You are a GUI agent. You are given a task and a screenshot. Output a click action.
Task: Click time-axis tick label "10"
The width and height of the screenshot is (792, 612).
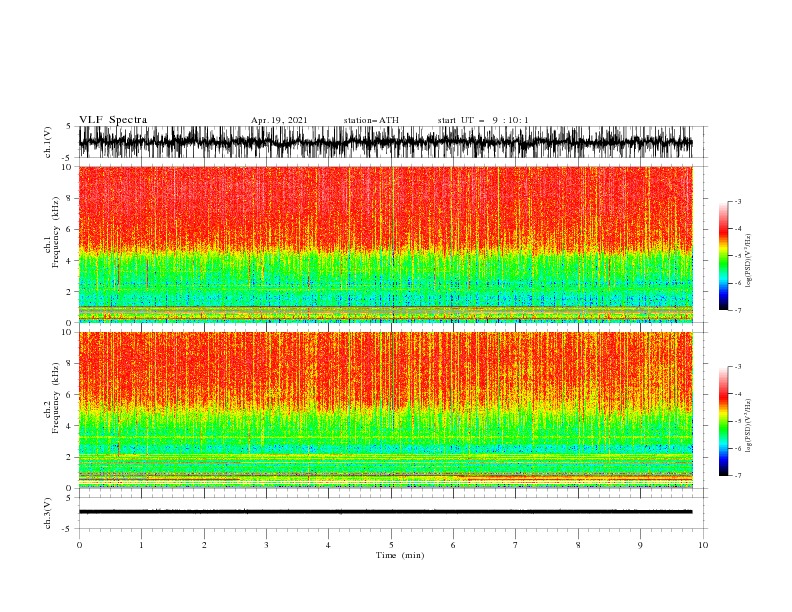pos(703,545)
